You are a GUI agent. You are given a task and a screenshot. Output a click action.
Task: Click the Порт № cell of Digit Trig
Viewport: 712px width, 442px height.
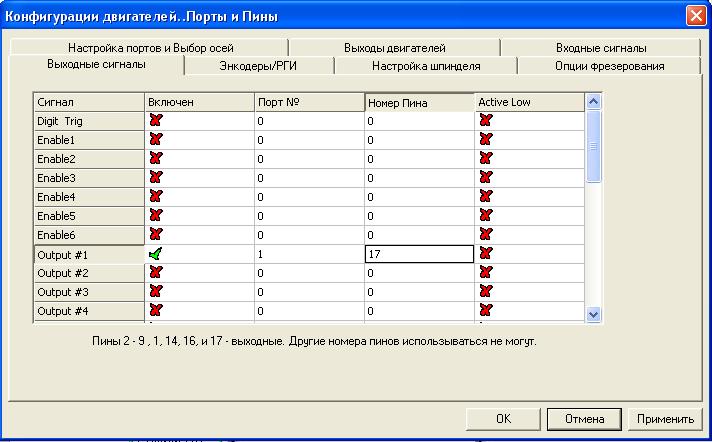pyautogui.click(x=309, y=121)
